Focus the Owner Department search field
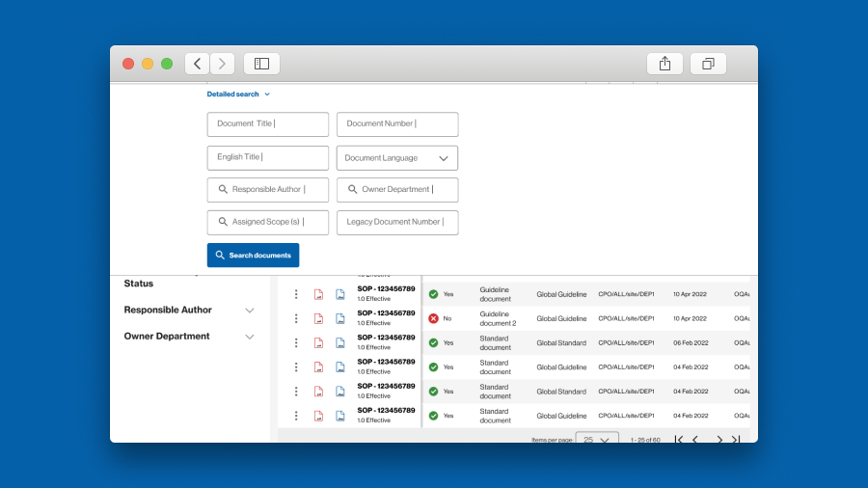This screenshot has width=868, height=488. tap(397, 190)
